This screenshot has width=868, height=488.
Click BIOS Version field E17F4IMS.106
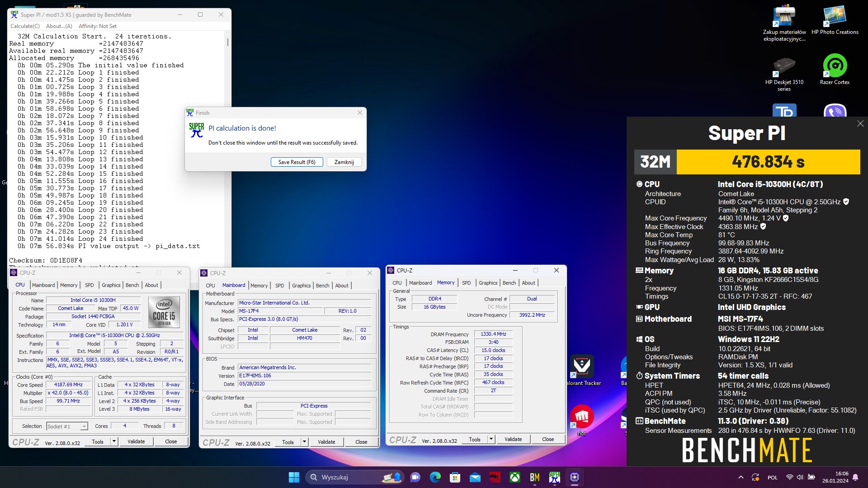point(305,375)
